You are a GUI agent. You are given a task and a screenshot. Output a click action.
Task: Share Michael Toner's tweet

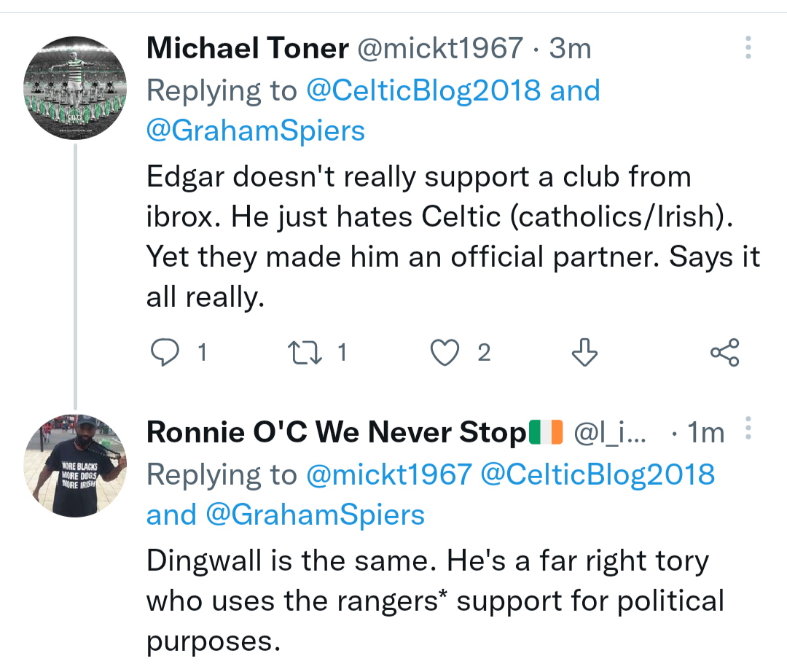coord(724,353)
